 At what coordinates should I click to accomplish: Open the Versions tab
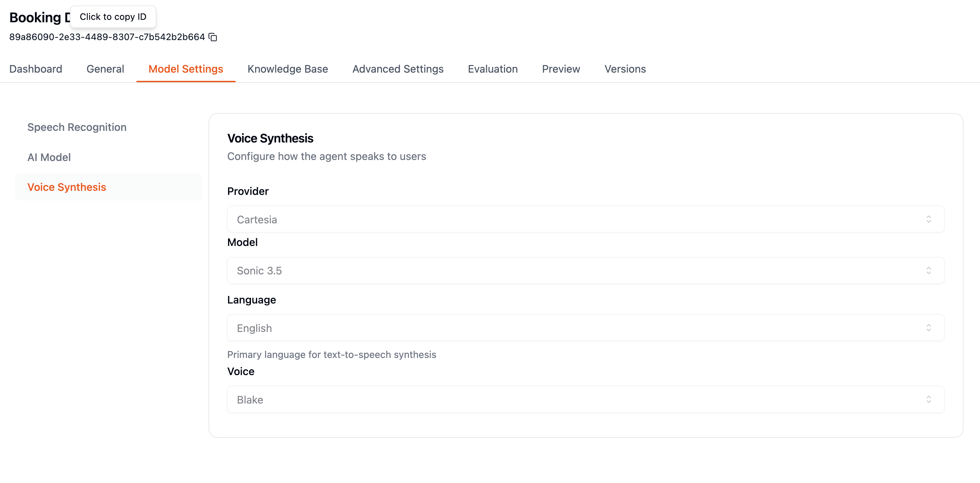(x=625, y=69)
